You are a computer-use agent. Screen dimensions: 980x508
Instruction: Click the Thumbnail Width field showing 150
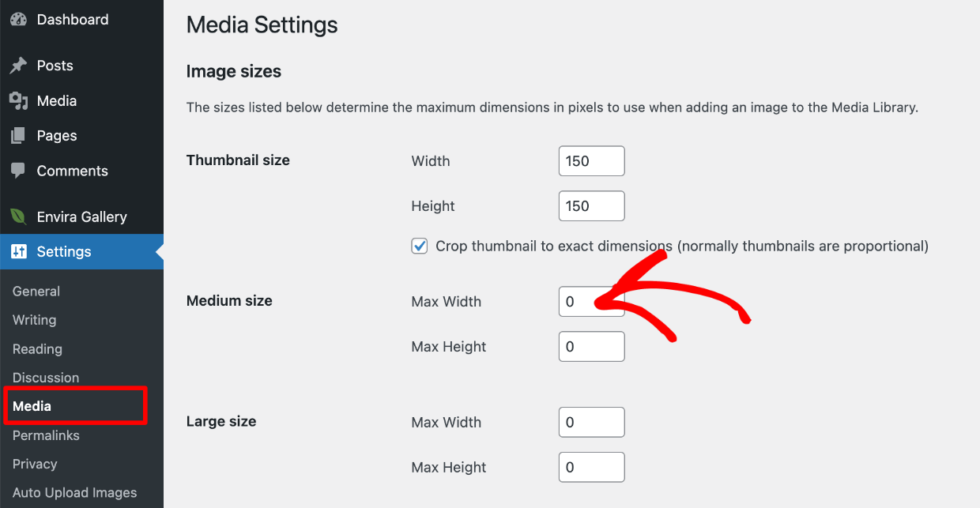click(591, 160)
